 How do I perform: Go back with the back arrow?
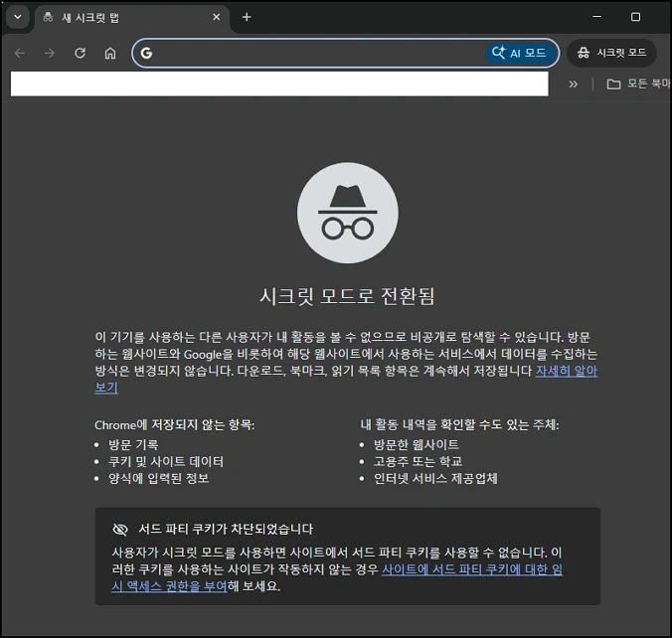tap(20, 53)
